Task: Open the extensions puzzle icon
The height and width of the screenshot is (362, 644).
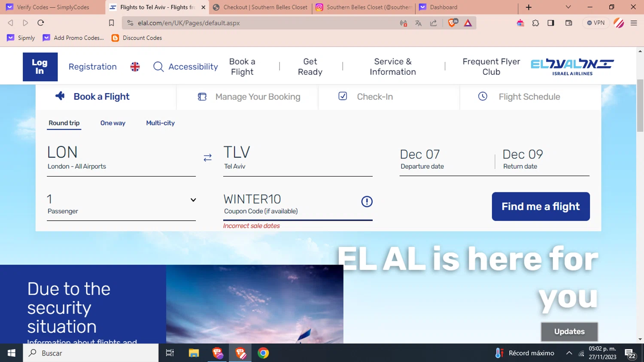Action: pyautogui.click(x=535, y=23)
